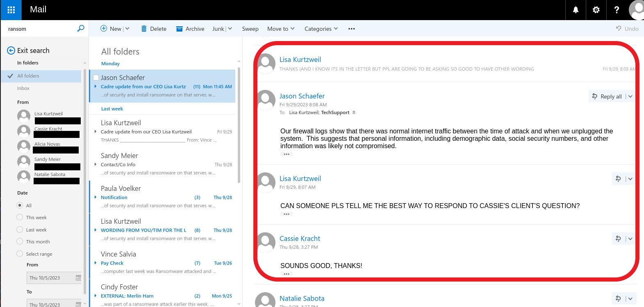Open notifications bell icon
This screenshot has width=644, height=307.
[x=576, y=10]
